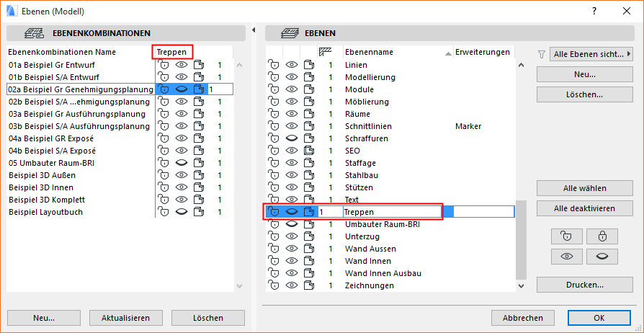644x333 pixels.
Task: Click lock icon of Zeichnungen layer
Action: point(274,285)
